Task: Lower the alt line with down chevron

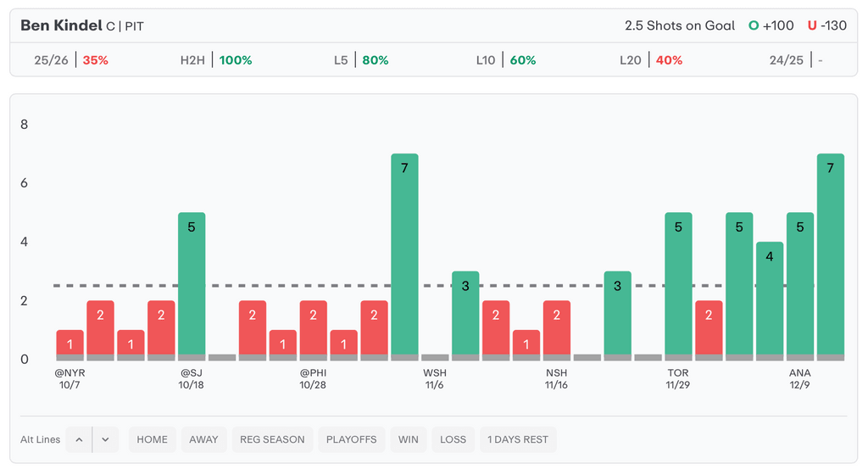Action: pyautogui.click(x=105, y=439)
